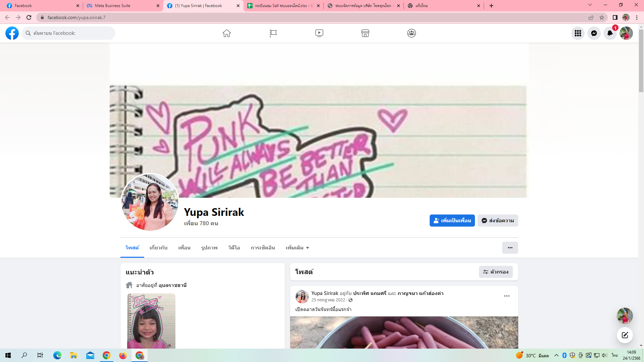Open the ตัวกรอง post filter button
Viewport: 644px width, 362px height.
(x=496, y=272)
